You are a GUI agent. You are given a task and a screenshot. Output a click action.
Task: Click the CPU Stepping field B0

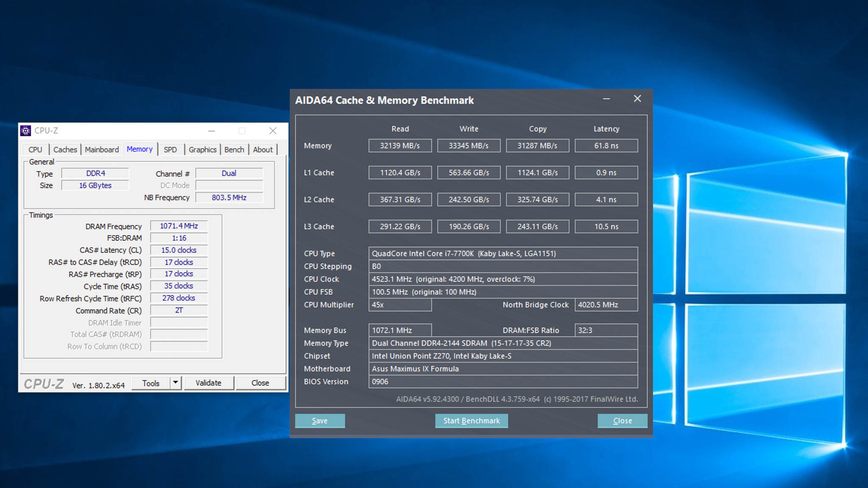[503, 266]
